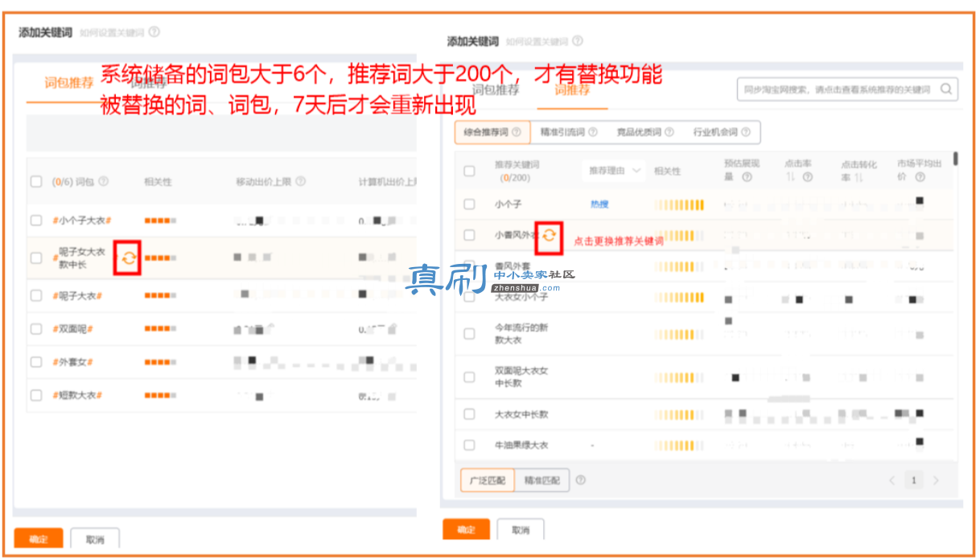Tick the checkbox for #呢子大衣#
Screen dimensions: 980x560
point(36,295)
